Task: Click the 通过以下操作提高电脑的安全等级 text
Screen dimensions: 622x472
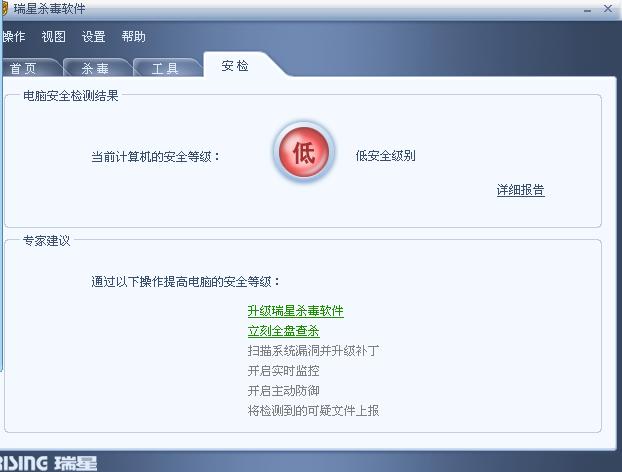Action: point(186,282)
